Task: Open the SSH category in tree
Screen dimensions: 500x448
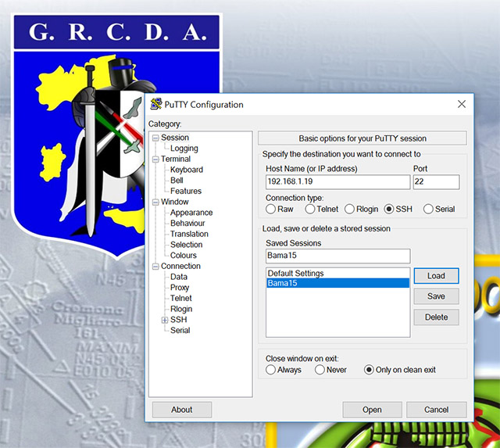Action: 179,320
